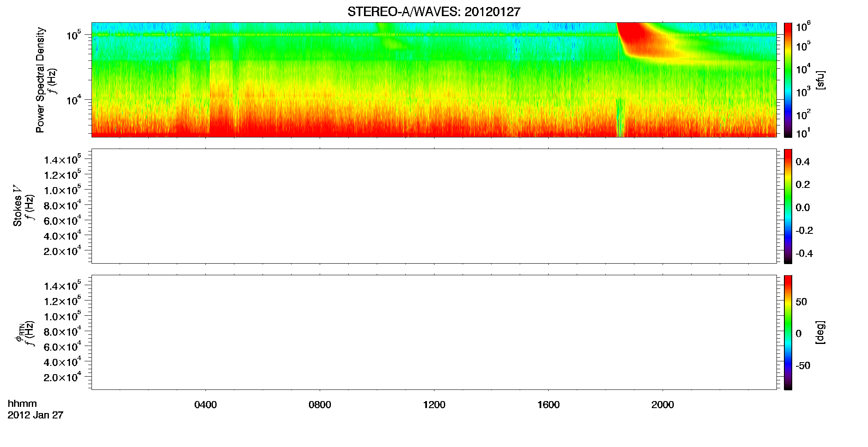Click the Power Spectral Density axis label
868x447 pixels.
[40, 80]
